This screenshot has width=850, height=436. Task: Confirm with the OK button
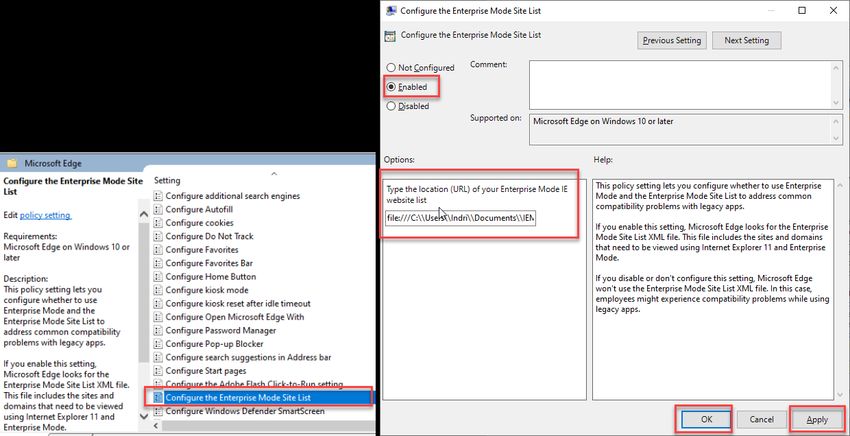click(706, 419)
